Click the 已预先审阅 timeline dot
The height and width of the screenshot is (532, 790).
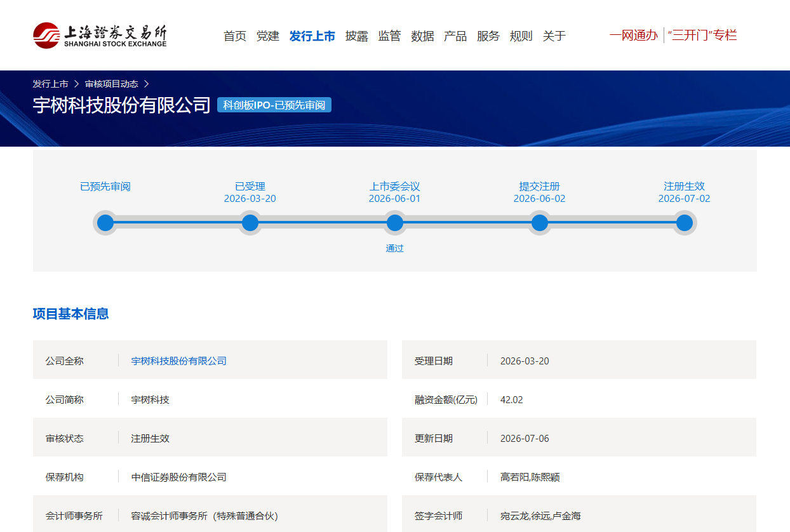[x=105, y=223]
